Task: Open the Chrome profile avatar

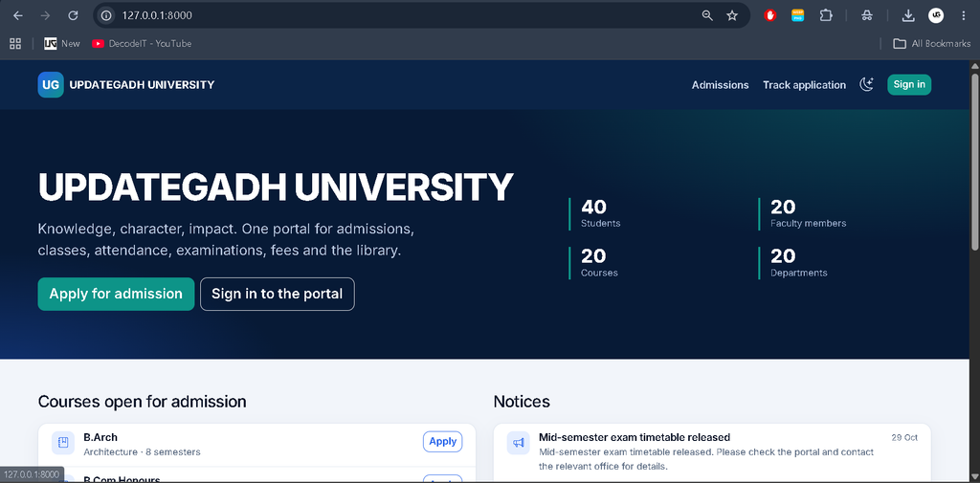Action: pos(936,15)
